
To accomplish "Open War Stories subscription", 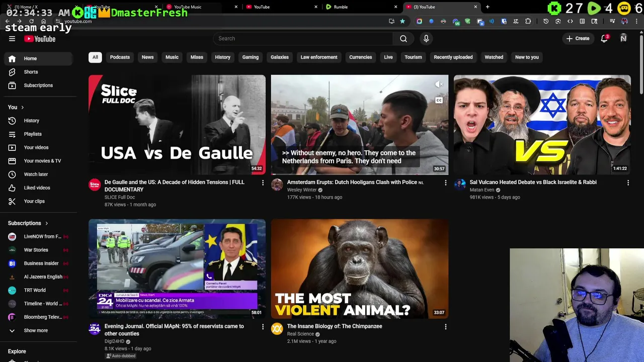I will click(38, 250).
